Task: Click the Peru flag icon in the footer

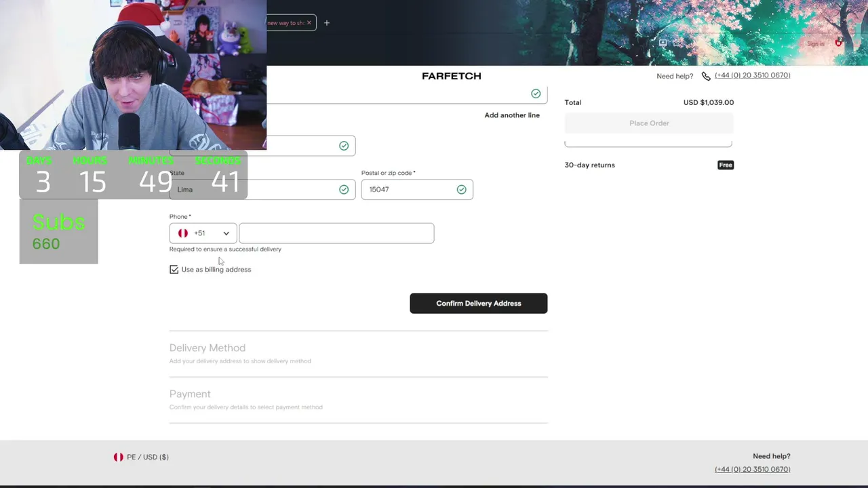Action: (119, 457)
